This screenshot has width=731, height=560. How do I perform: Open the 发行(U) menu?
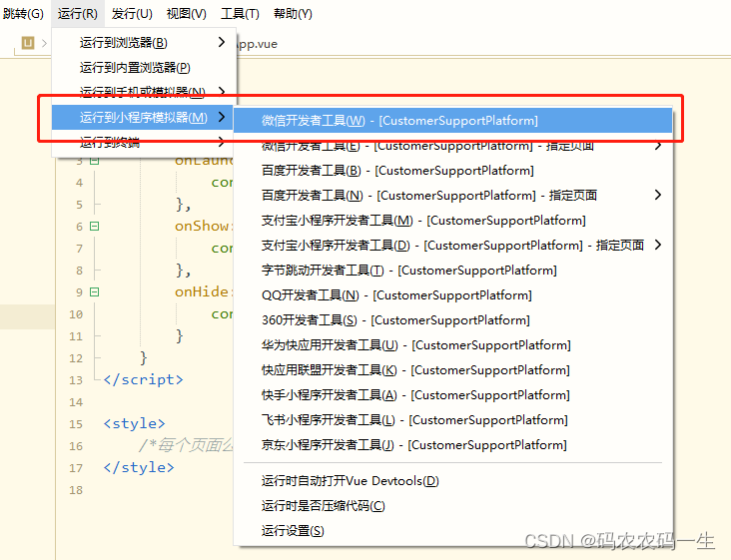(132, 14)
